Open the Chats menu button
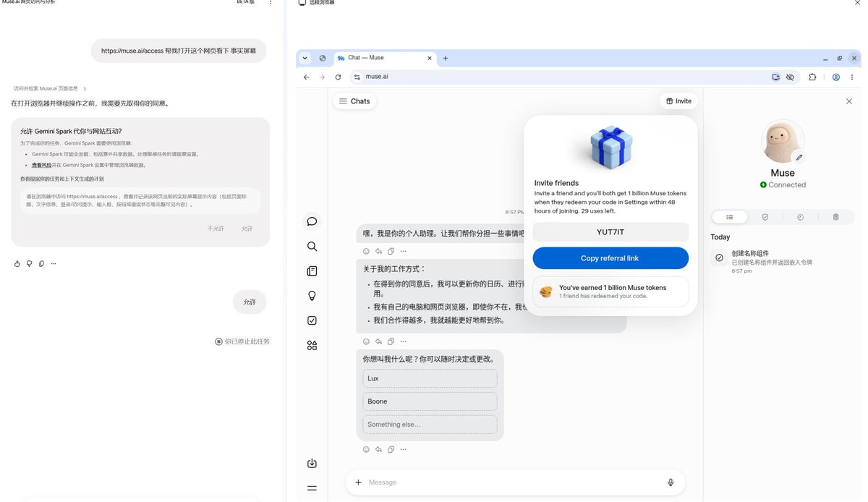The width and height of the screenshot is (868, 502). click(354, 101)
